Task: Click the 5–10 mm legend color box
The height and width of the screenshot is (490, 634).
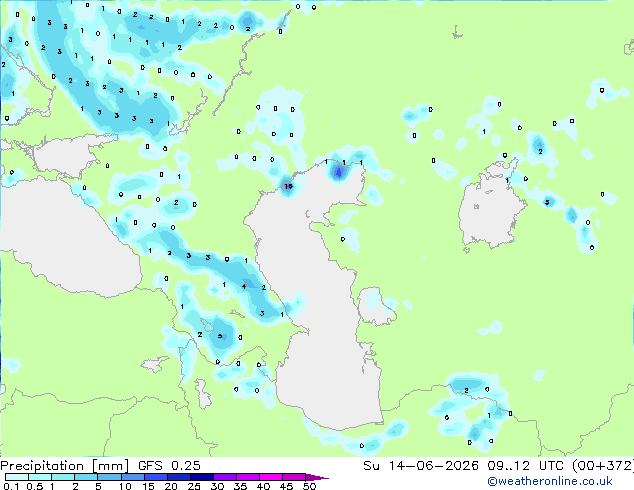Action: (109, 477)
